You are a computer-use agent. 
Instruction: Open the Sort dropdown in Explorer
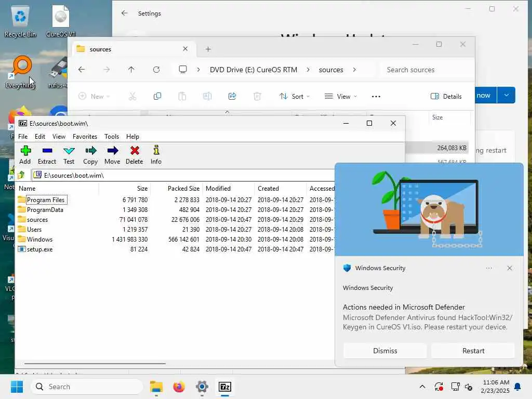click(295, 96)
